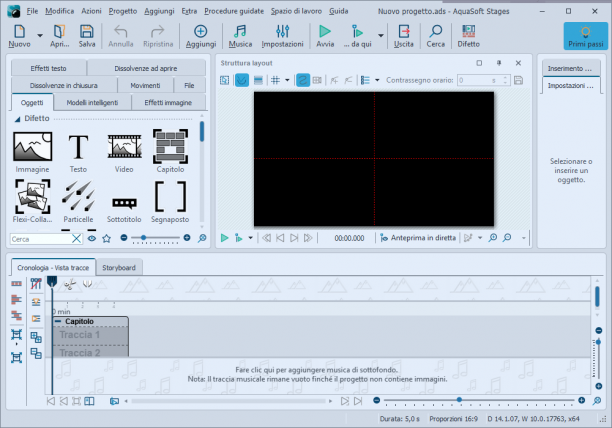
Task: Open the Progetto menu
Action: click(123, 11)
